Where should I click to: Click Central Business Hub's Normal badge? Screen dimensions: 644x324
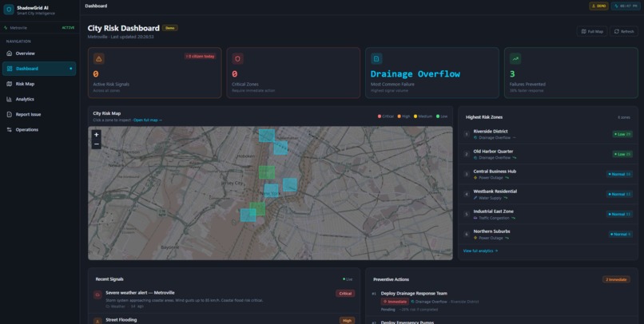click(619, 174)
